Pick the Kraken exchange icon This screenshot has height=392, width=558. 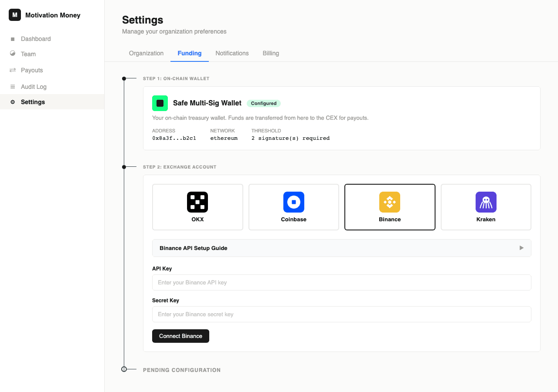486,202
